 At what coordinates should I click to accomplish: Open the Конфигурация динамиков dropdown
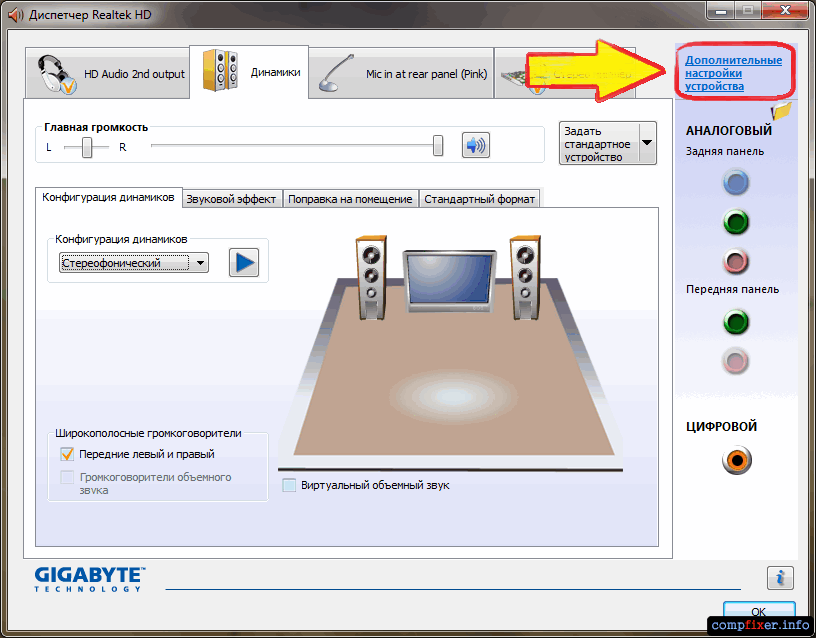(134, 263)
